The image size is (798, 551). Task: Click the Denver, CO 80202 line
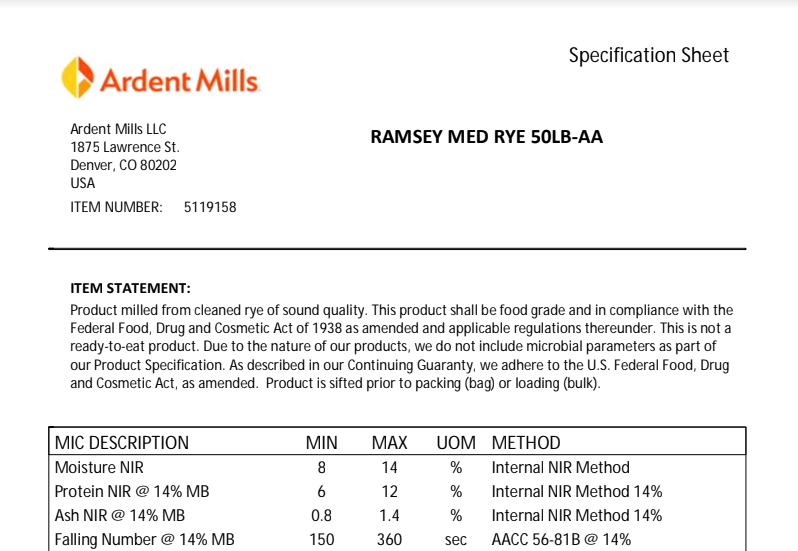[123, 165]
